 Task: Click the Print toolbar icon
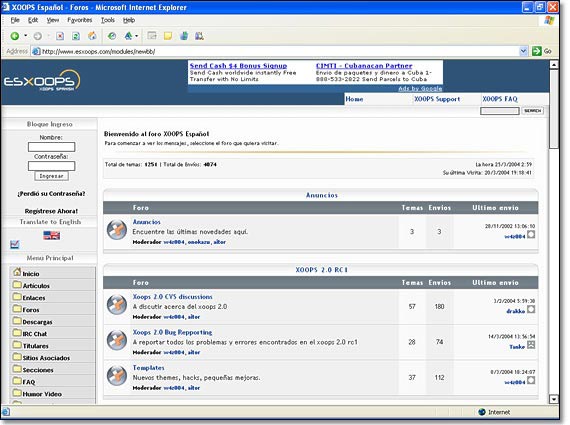[x=184, y=36]
